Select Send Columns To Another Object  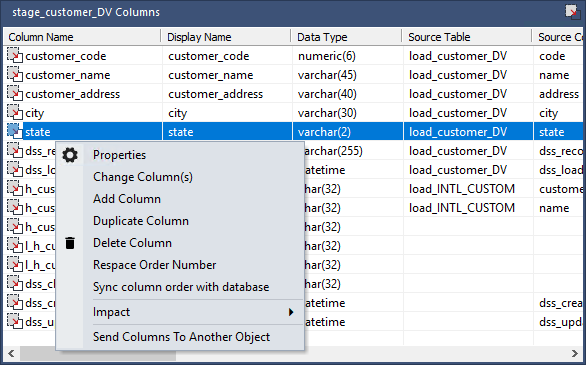(x=181, y=337)
